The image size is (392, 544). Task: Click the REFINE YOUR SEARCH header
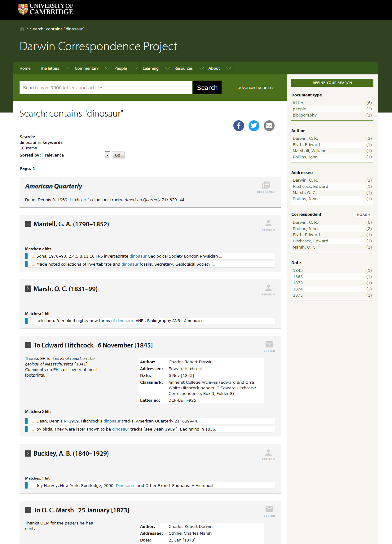pos(332,83)
